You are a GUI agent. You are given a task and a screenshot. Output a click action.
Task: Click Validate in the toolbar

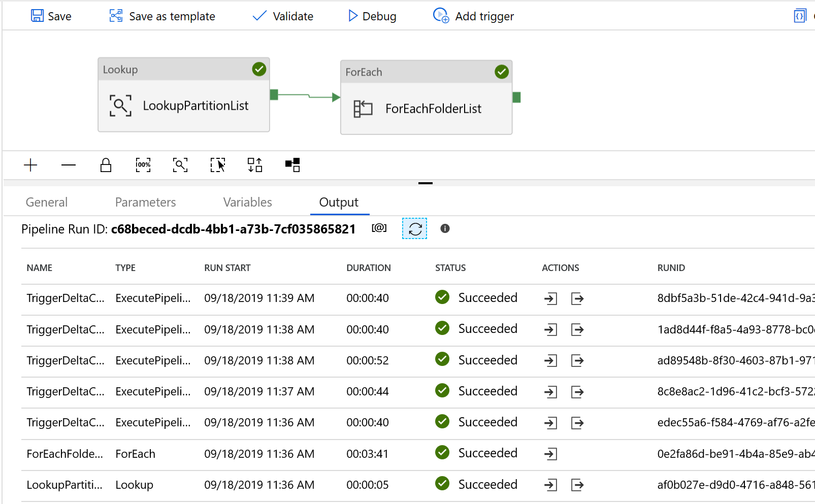(x=283, y=16)
